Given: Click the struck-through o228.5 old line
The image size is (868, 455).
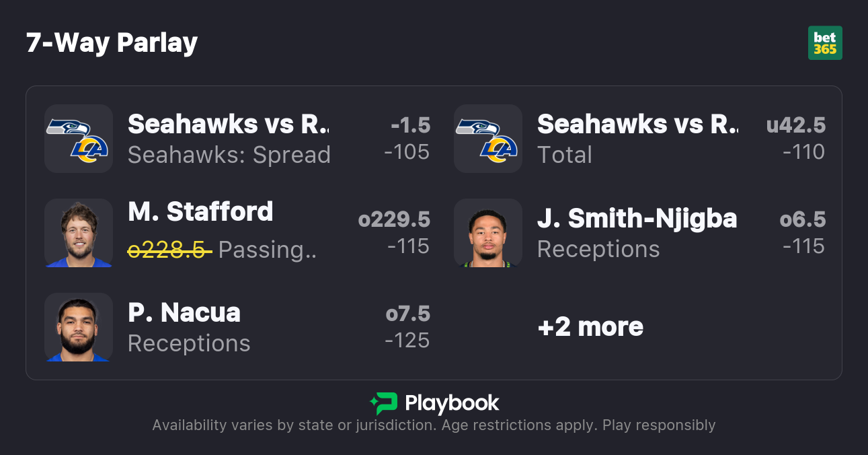Looking at the screenshot, I should point(169,250).
